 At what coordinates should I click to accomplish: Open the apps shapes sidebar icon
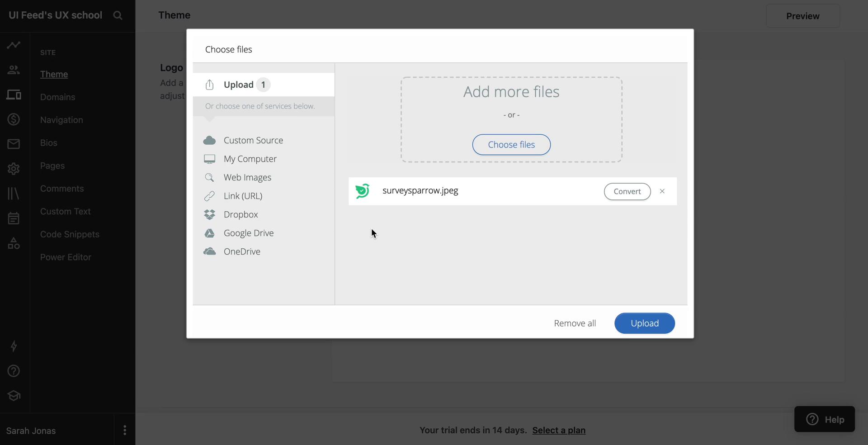(14, 243)
